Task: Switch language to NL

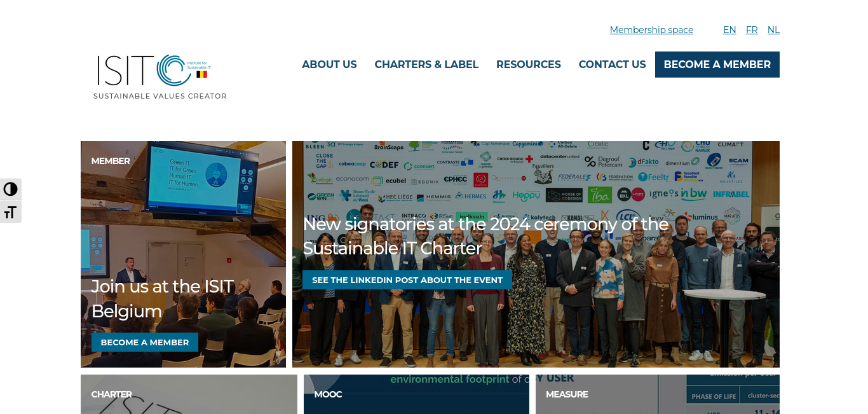Action: pyautogui.click(x=773, y=30)
